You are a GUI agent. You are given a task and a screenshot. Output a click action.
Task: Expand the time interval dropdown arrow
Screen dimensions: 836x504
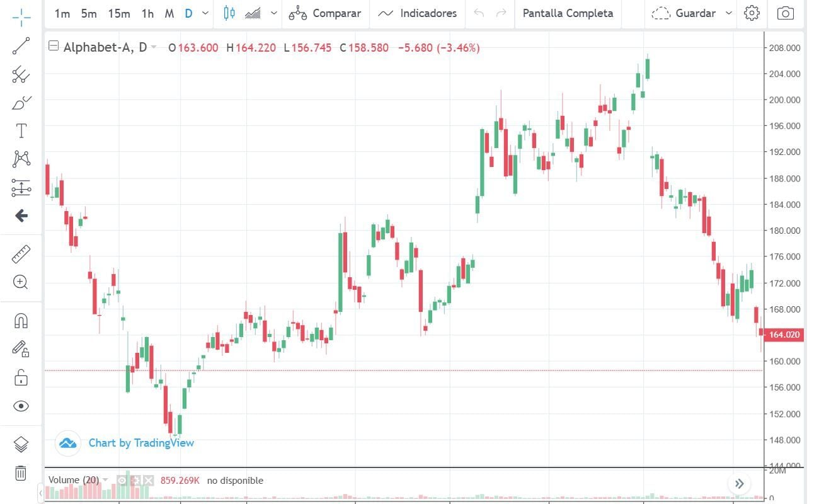click(205, 13)
